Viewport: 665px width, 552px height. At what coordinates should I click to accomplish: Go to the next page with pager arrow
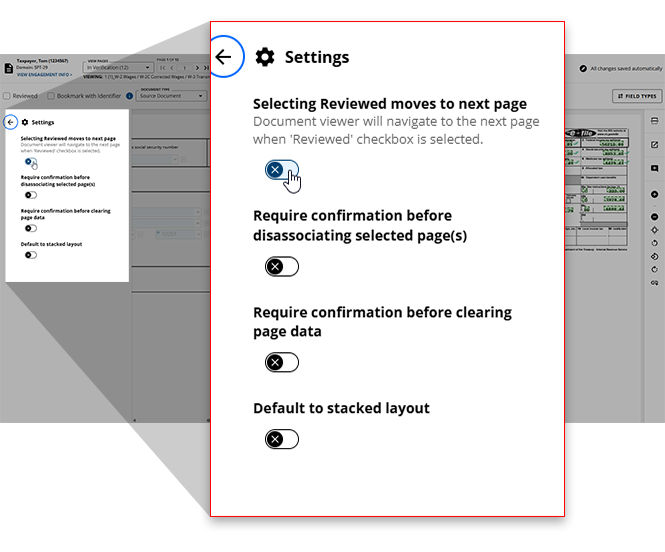pos(197,68)
